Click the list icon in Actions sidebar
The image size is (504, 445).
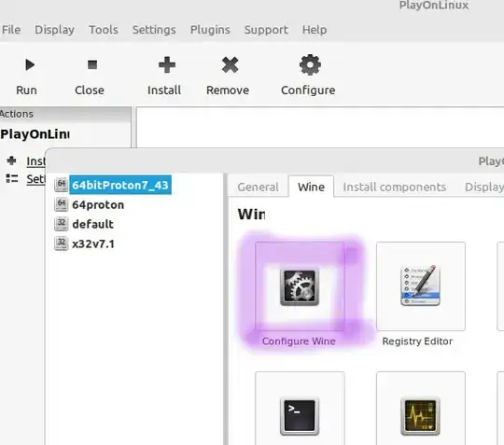coord(12,178)
